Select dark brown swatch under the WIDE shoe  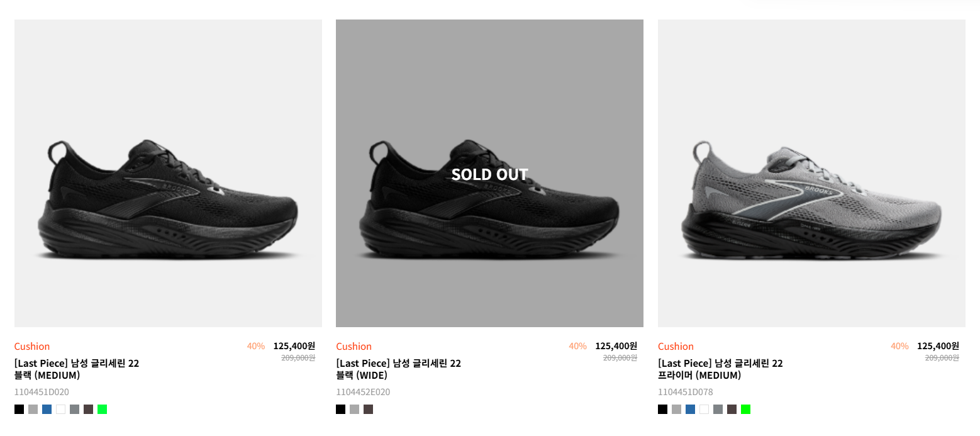368,410
